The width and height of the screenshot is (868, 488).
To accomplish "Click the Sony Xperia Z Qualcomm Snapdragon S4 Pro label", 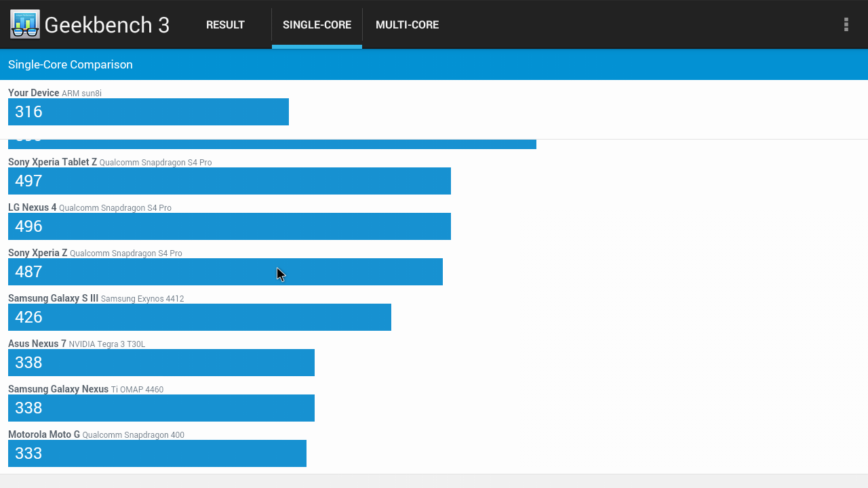I will point(95,253).
